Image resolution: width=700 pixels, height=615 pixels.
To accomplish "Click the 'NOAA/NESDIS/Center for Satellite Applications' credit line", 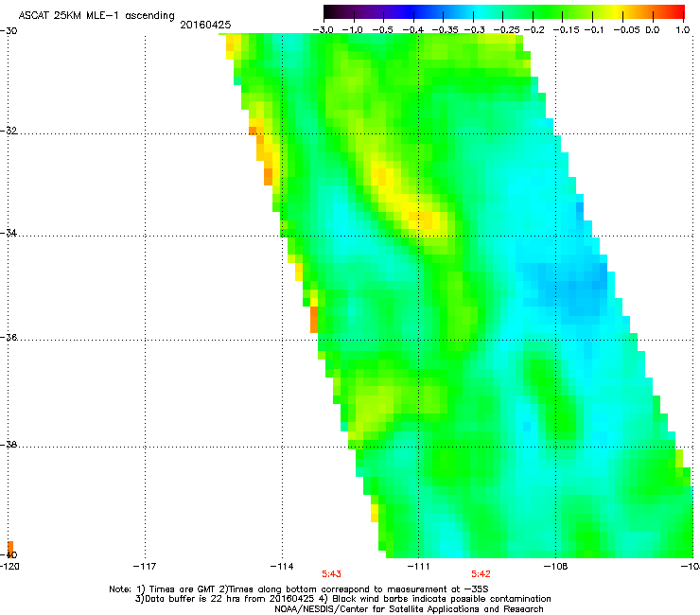I will (409, 609).
